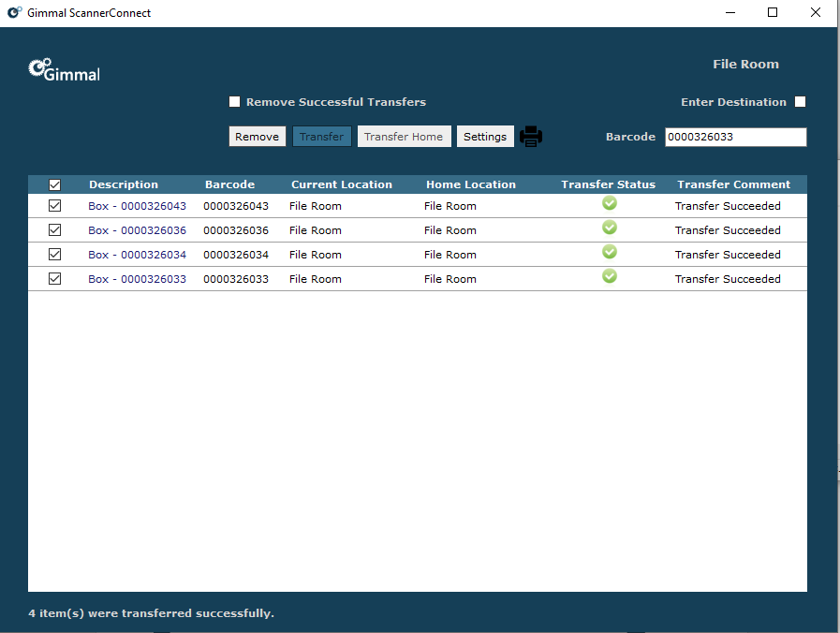Enable Remove Successful Transfers checkbox
This screenshot has width=840, height=633.
click(235, 102)
